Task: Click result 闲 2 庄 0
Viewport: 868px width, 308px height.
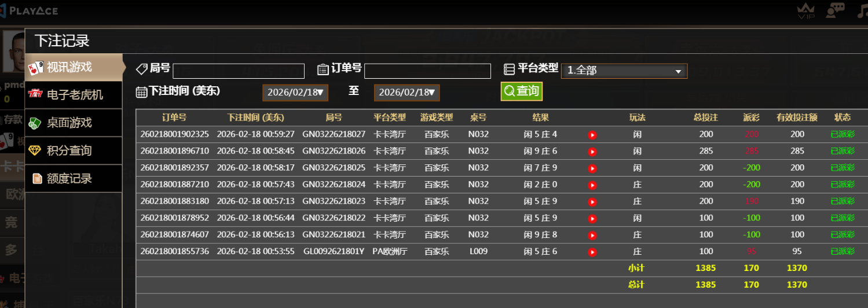Action: tap(540, 185)
